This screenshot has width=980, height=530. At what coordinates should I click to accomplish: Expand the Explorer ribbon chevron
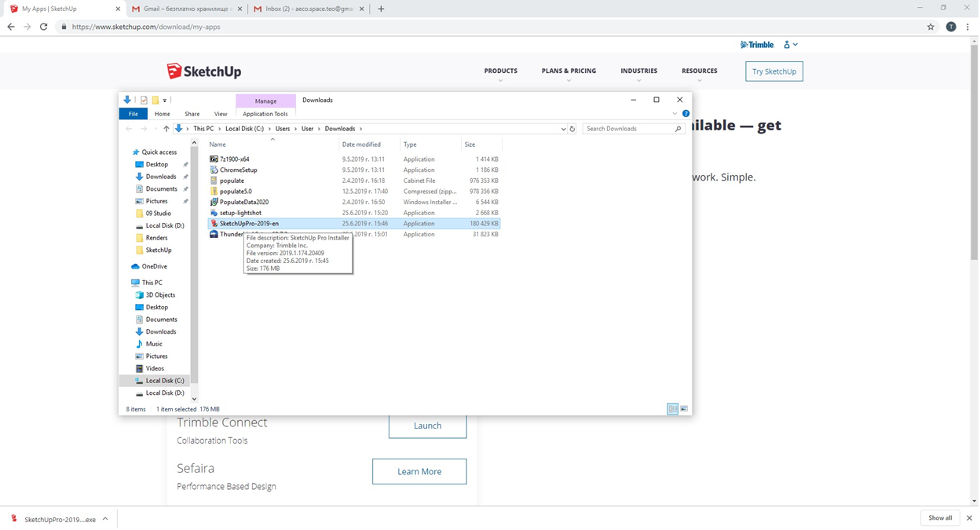click(x=675, y=114)
